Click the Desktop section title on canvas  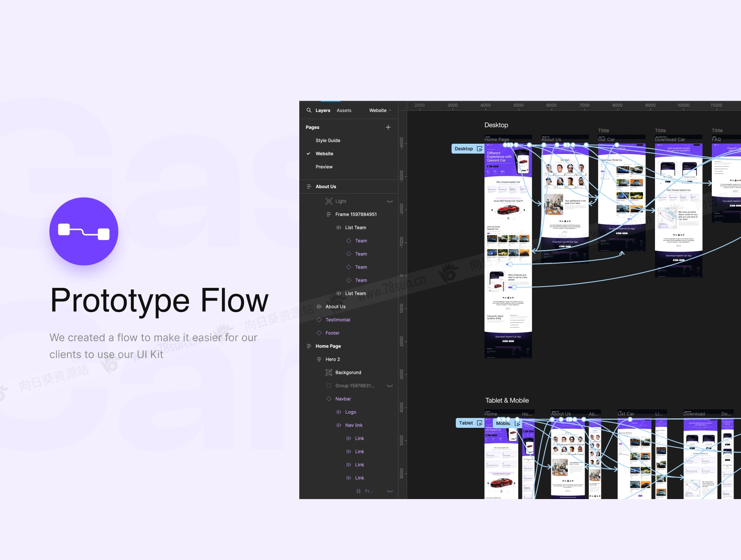pyautogui.click(x=496, y=125)
